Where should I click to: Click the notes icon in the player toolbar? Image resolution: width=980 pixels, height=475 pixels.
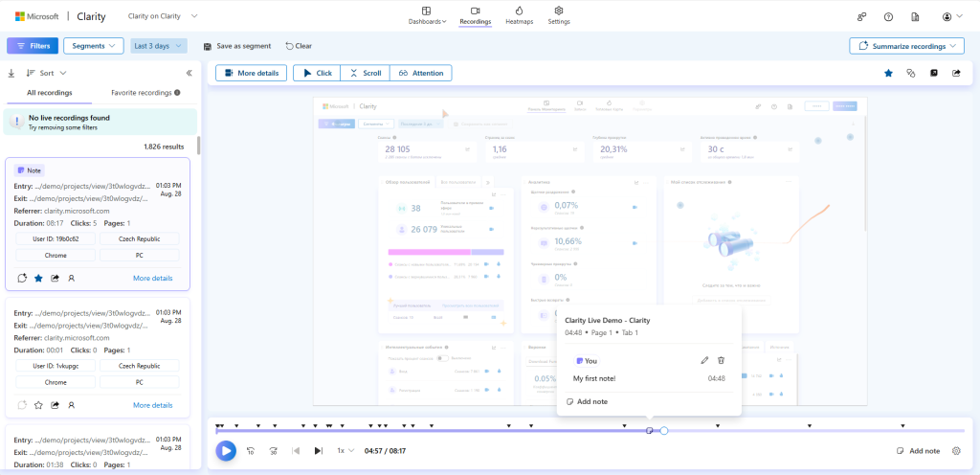[934, 73]
